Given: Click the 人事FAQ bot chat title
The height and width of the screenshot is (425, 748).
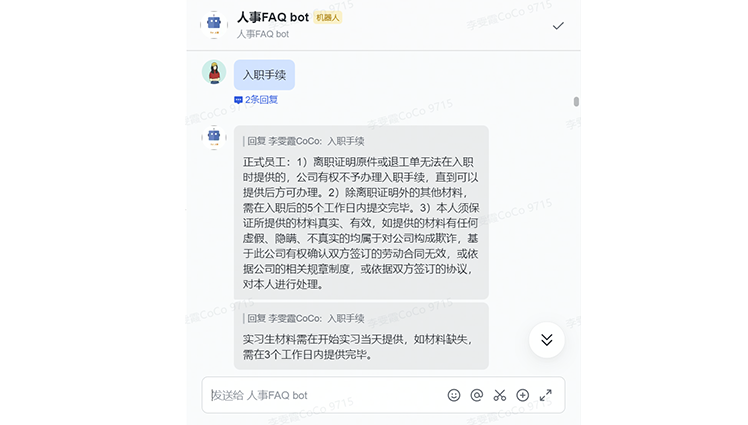Looking at the screenshot, I should (273, 18).
